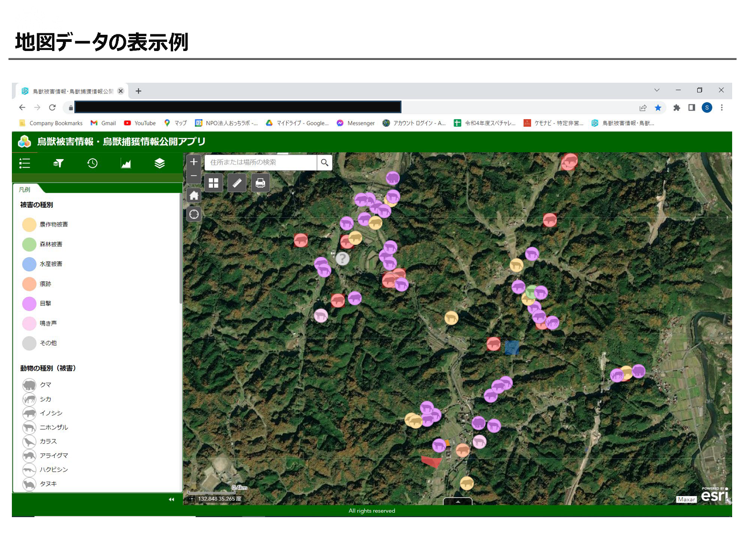Open the basemap gallery grid icon
The width and height of the screenshot is (744, 560).
[214, 183]
